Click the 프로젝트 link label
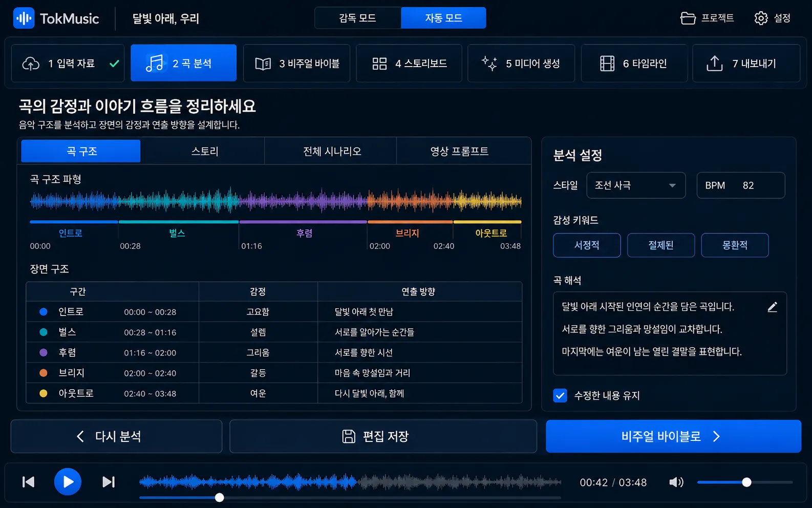 [x=717, y=18]
